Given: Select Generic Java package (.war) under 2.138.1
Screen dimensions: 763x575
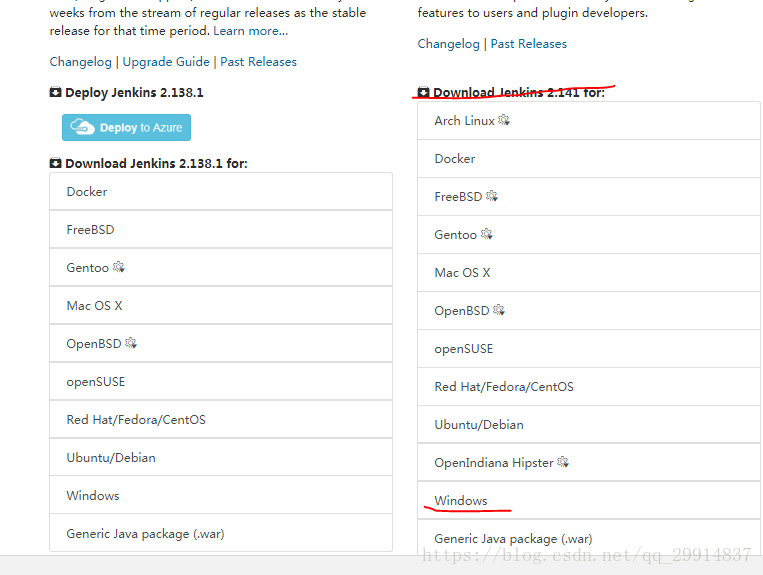Looking at the screenshot, I should (x=221, y=533).
